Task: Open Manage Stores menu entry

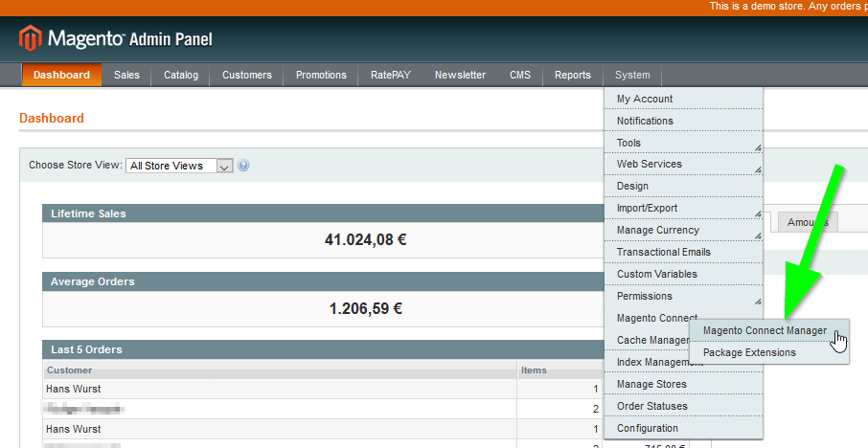Action: tap(683, 385)
